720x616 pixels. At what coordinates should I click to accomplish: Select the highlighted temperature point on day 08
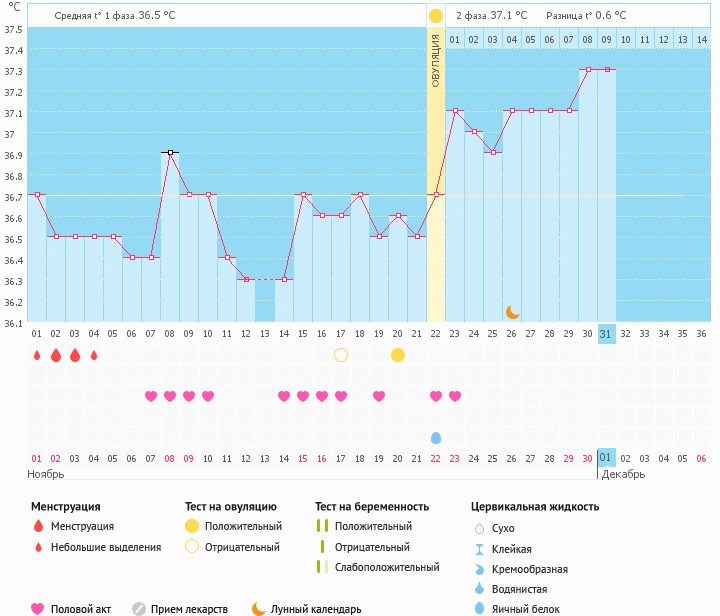pos(170,152)
